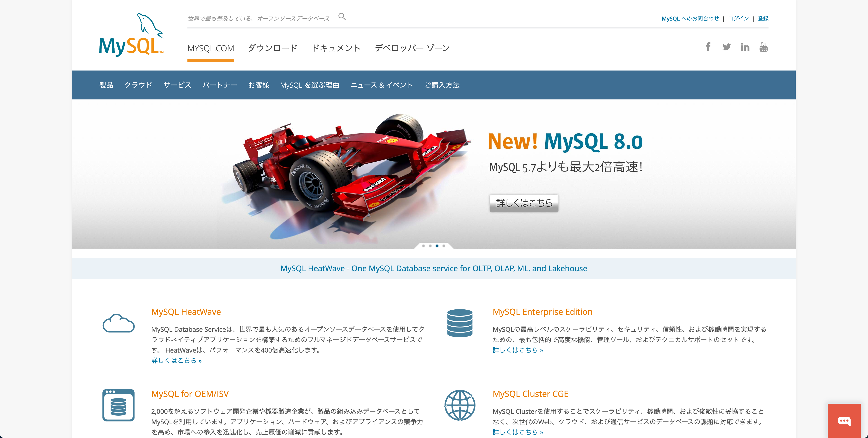868x438 pixels.
Task: Open the Twitter bird icon
Action: click(x=726, y=47)
